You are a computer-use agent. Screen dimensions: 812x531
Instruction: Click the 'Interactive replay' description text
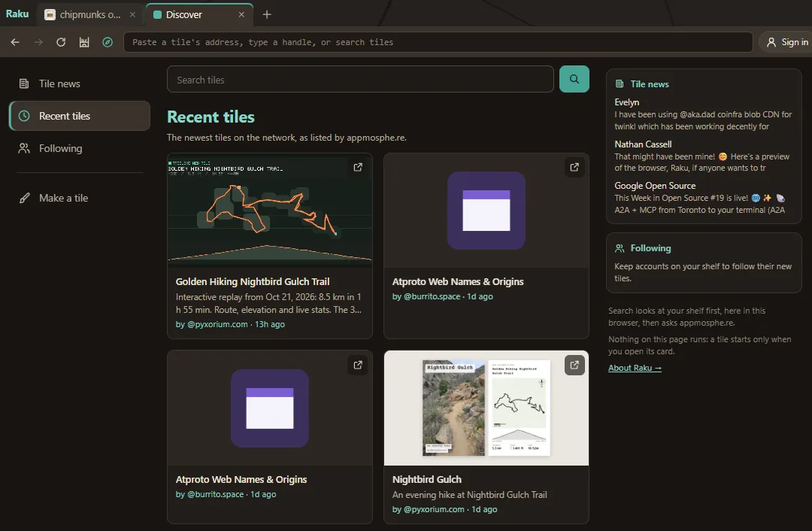[x=268, y=303]
